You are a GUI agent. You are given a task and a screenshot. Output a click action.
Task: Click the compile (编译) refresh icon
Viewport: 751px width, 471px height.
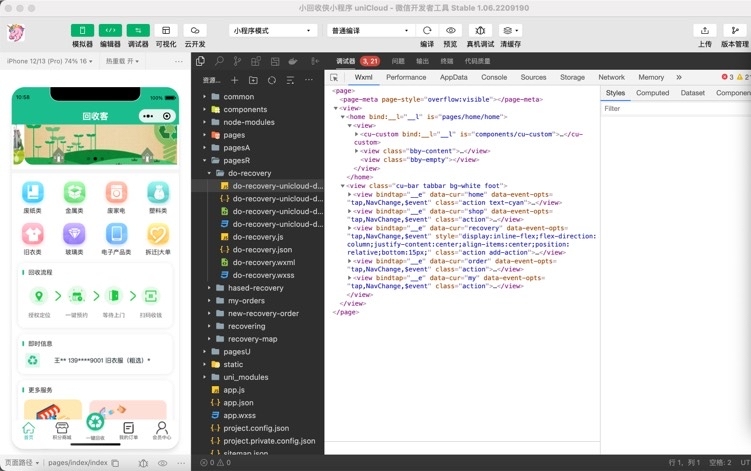click(427, 31)
